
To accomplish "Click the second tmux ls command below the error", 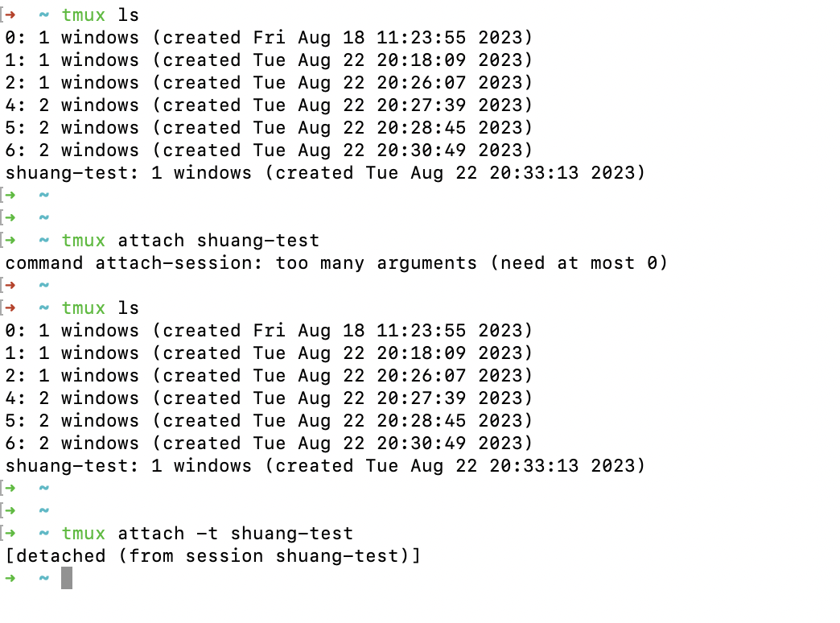I will point(101,307).
